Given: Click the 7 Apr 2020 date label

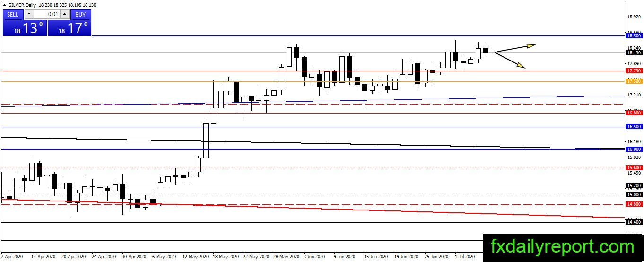Looking at the screenshot, I should (x=12, y=257).
